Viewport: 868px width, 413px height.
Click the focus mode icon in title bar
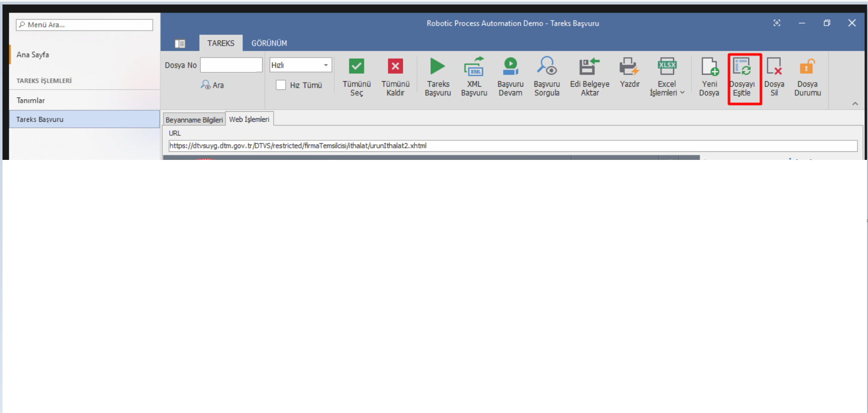click(777, 23)
